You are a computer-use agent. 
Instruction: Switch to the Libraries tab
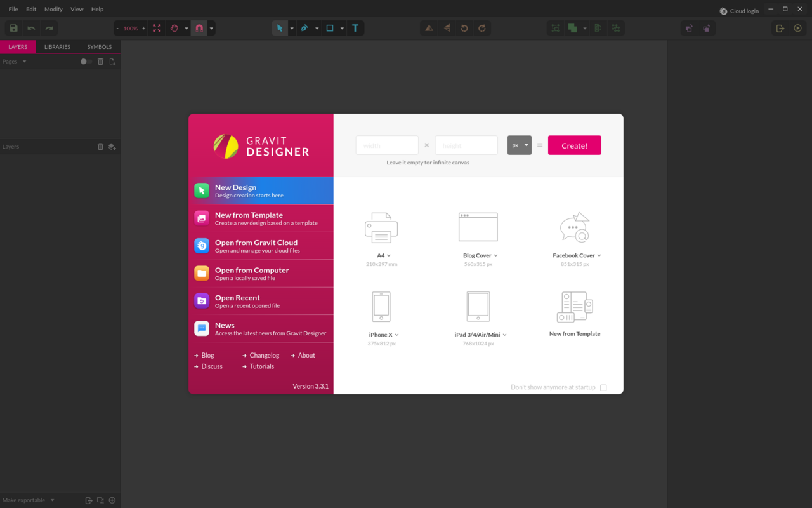[57, 47]
